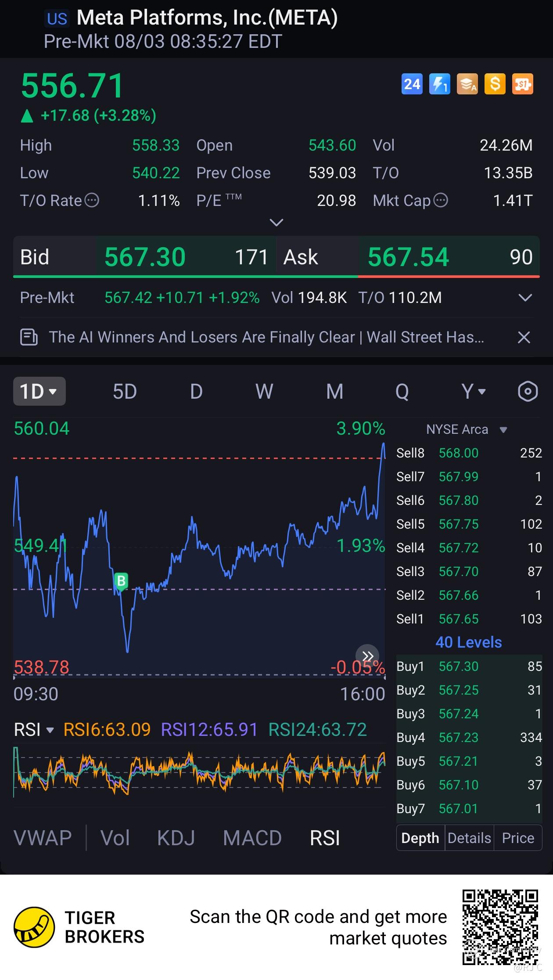This screenshot has height=980, width=553.
Task: Tap the RSI24:63.72 value label
Action: click(x=317, y=730)
